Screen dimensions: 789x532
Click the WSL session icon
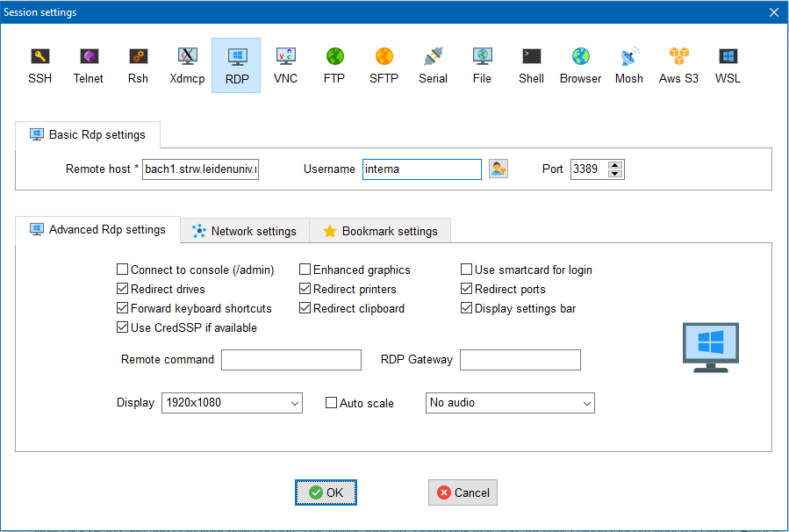728,66
